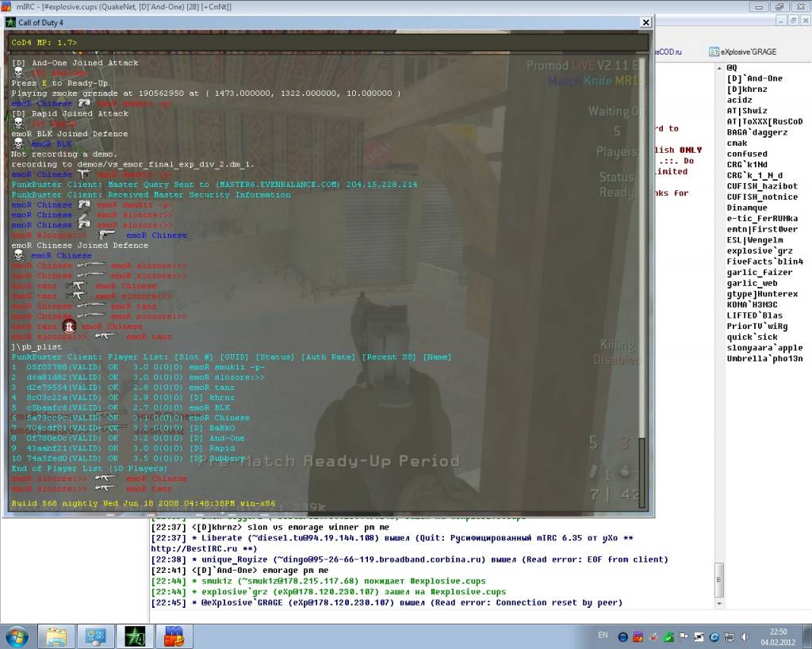
Task: Click the chat scrollbar down arrow
Action: [719, 604]
